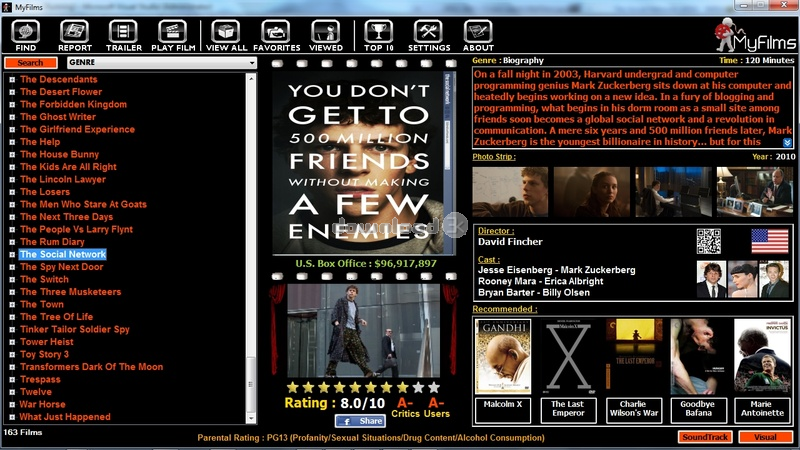800x450 pixels.
Task: Open the fourth photo strip image
Action: click(x=755, y=192)
